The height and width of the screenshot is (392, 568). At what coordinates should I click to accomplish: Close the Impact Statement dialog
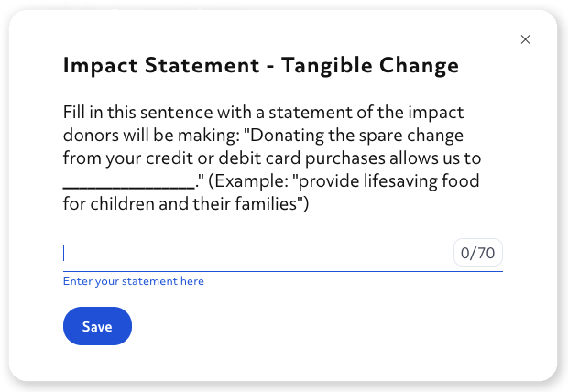525,39
